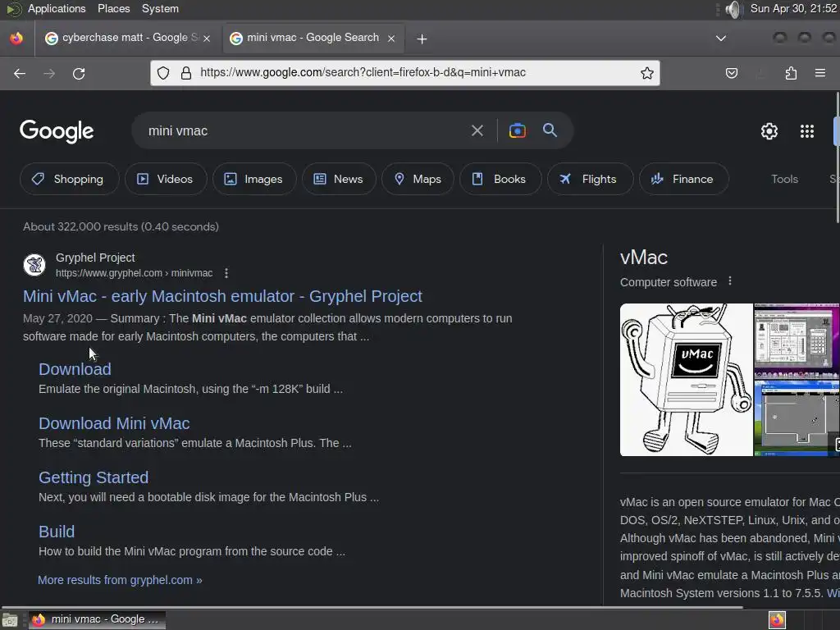The width and height of the screenshot is (840, 630).
Task: Click the Applications menu logo icon
Action: [x=13, y=8]
